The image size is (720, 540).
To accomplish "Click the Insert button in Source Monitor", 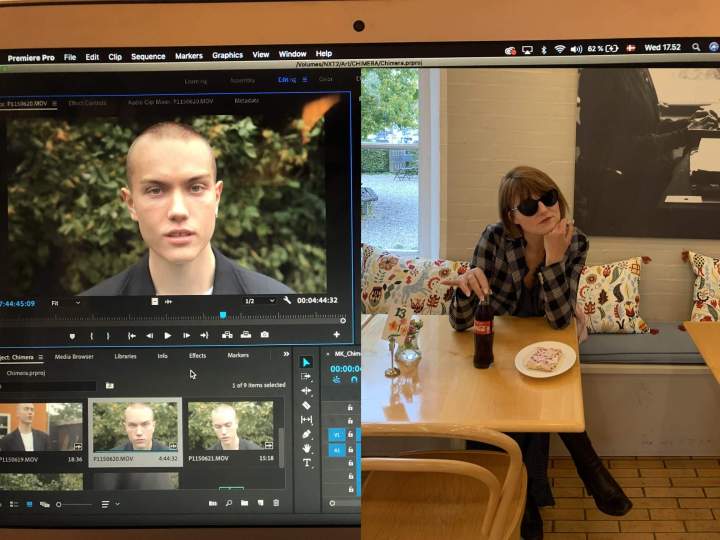I will coord(227,335).
